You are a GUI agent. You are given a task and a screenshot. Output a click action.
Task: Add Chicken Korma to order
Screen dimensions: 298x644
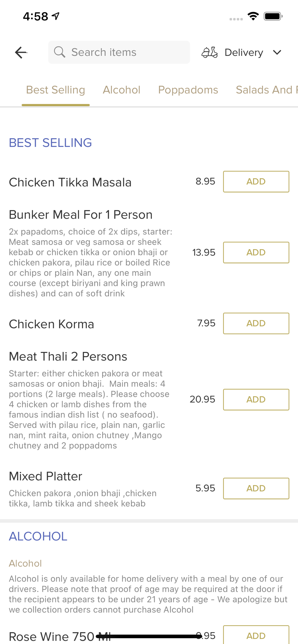point(256,323)
